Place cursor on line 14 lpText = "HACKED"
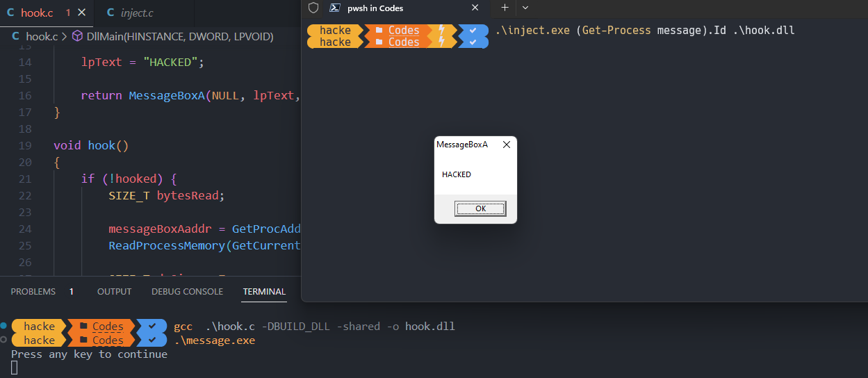The image size is (868, 378). [x=142, y=62]
